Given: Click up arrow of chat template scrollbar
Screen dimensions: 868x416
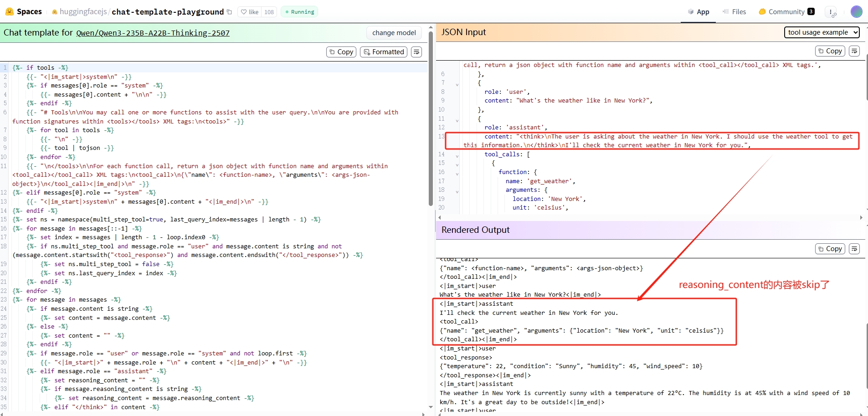Looking at the screenshot, I should (431, 28).
